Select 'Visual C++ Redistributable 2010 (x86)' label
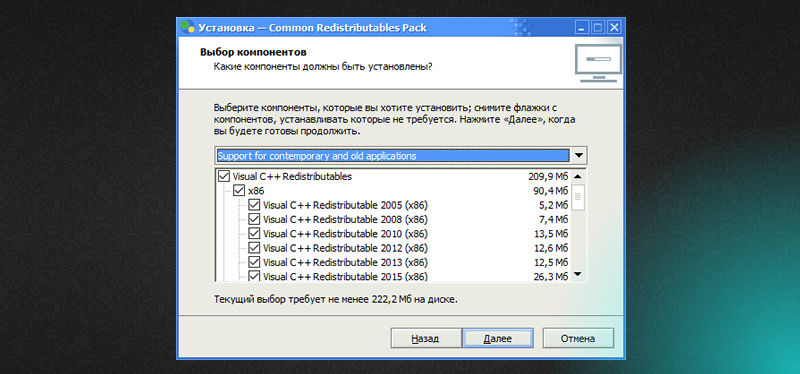The height and width of the screenshot is (374, 800). pos(345,234)
